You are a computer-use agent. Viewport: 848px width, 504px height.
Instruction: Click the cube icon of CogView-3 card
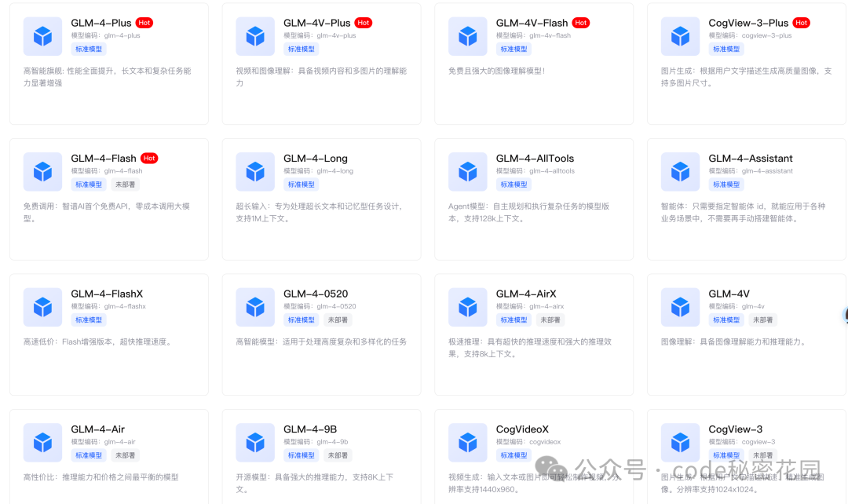click(680, 443)
